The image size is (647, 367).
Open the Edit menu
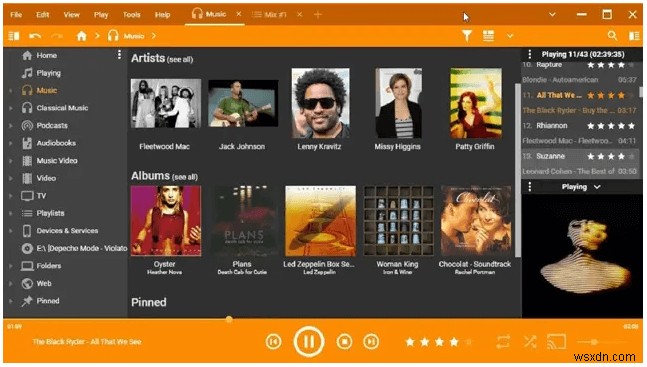42,15
